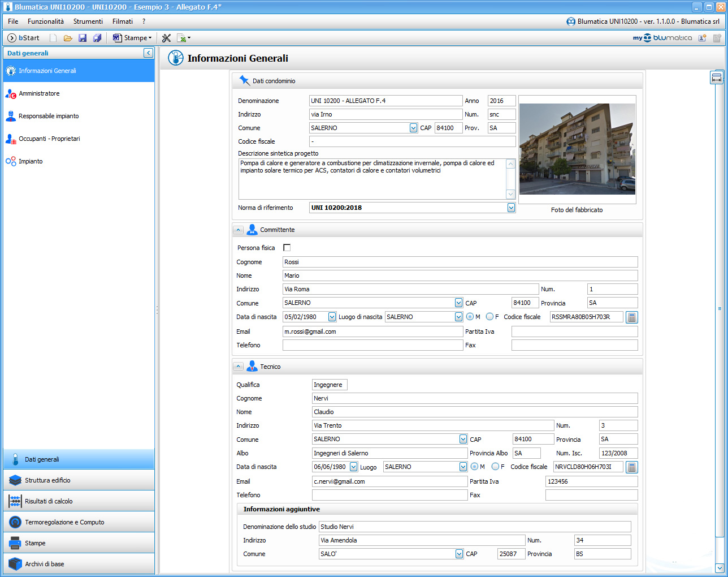Click the Foto del fabbricato building photo
This screenshot has width=728, height=577.
coord(577,149)
